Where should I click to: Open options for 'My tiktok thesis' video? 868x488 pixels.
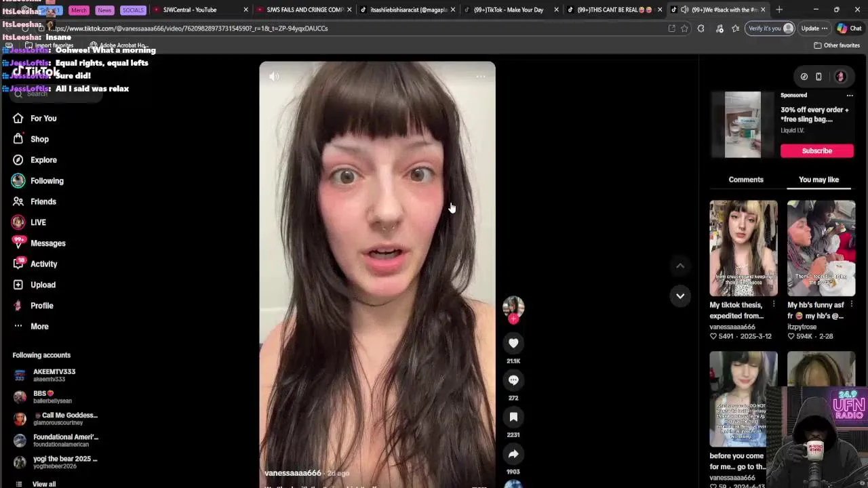[x=773, y=304]
